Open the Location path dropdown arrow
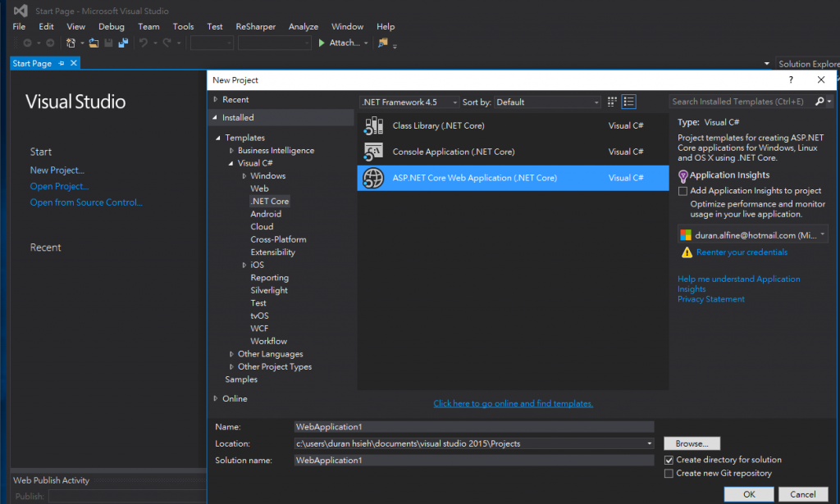 coord(650,443)
